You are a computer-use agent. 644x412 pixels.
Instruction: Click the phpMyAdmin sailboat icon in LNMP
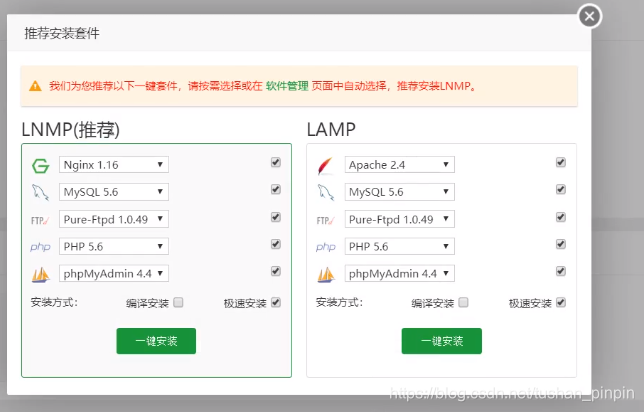click(x=41, y=274)
